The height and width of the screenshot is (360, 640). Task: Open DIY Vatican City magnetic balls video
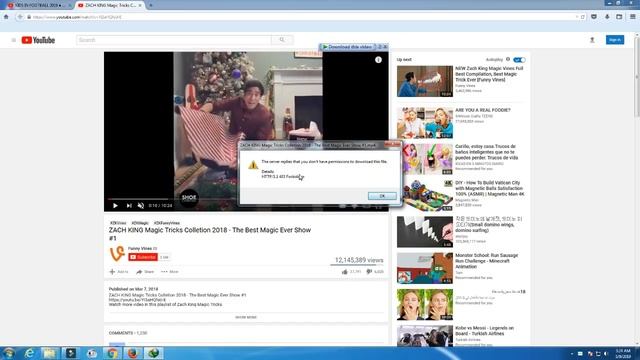coord(425,196)
